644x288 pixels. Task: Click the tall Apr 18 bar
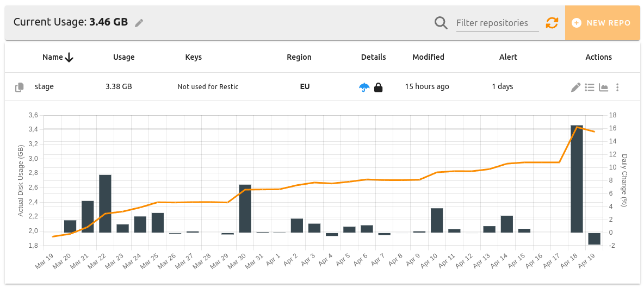coord(577,179)
